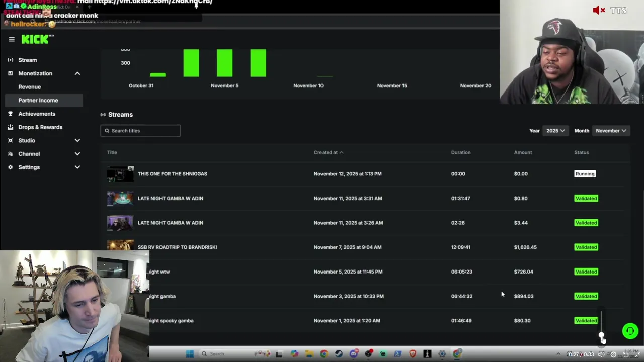
Task: Open the Copilot icon on taskbar
Action: tap(295, 354)
